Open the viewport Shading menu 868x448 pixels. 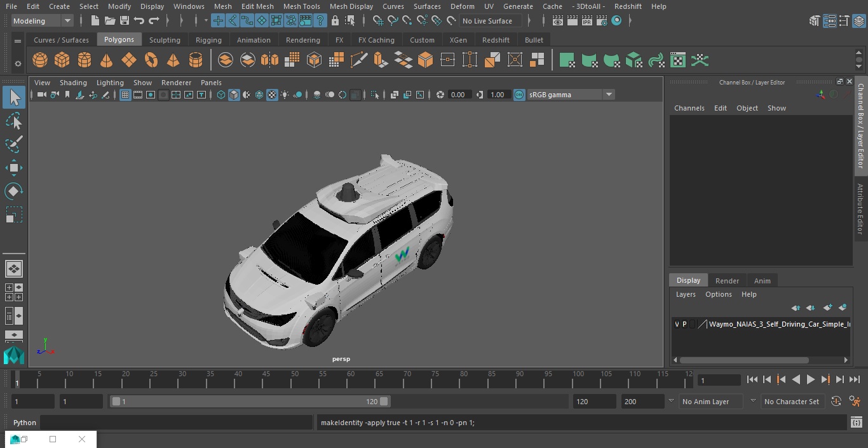73,83
